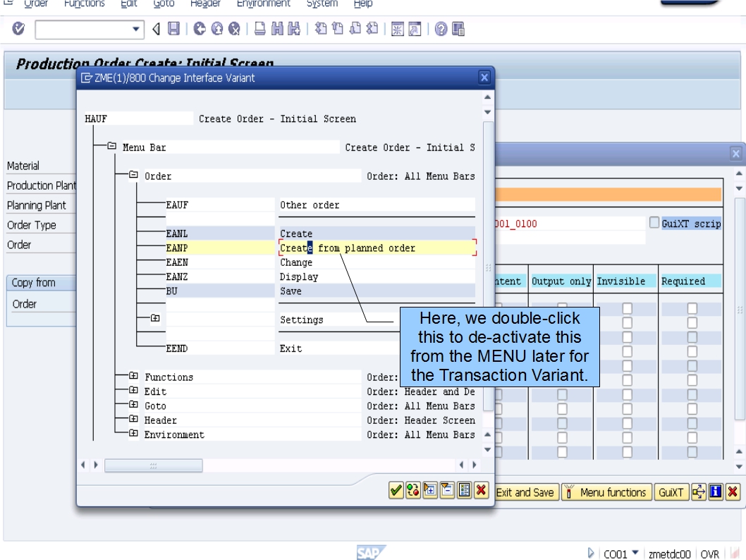Click the Save diskette icon in toolbar
This screenshot has height=560, width=746.
pyautogui.click(x=173, y=29)
